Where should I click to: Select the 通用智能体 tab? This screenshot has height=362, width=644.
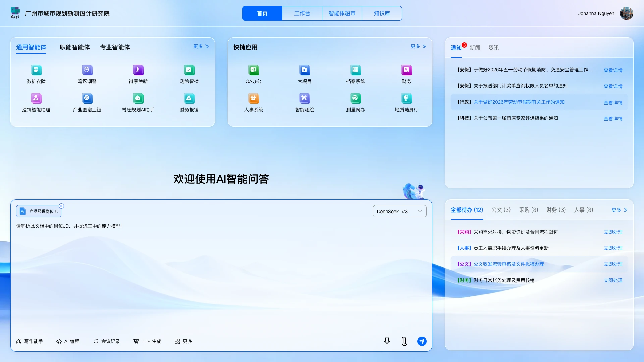(x=31, y=47)
